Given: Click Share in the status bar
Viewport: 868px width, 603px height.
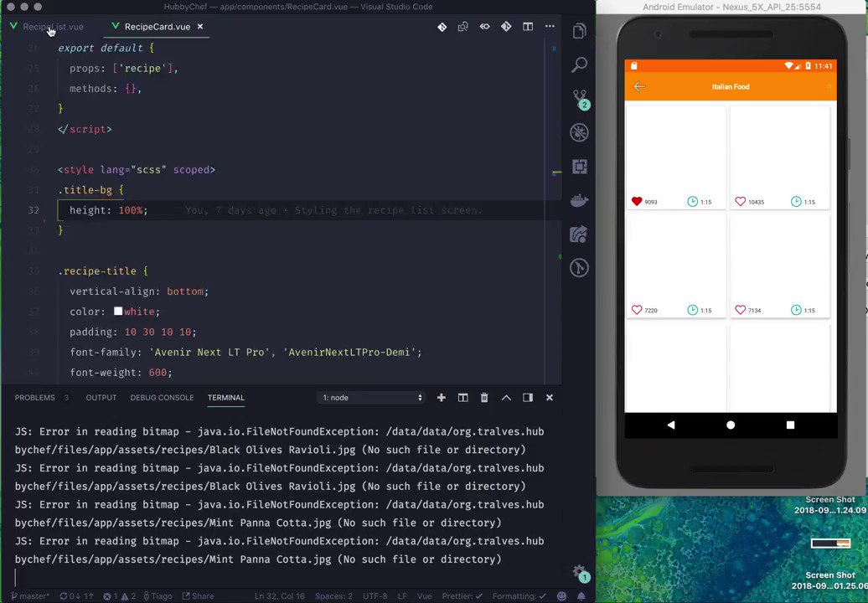Looking at the screenshot, I should (199, 596).
